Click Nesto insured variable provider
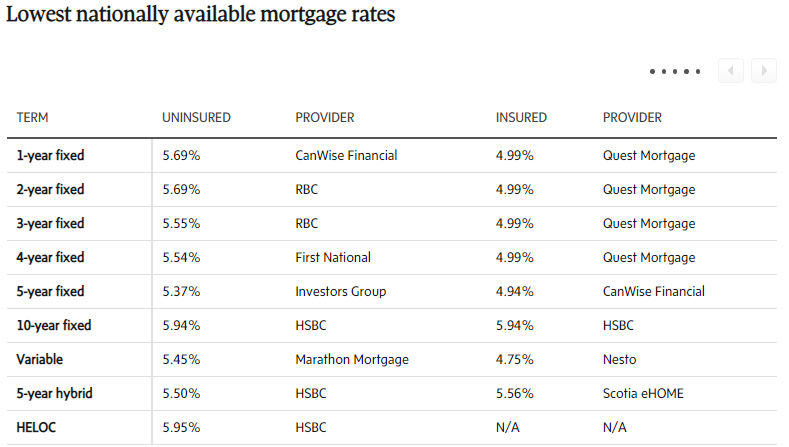 pos(620,359)
